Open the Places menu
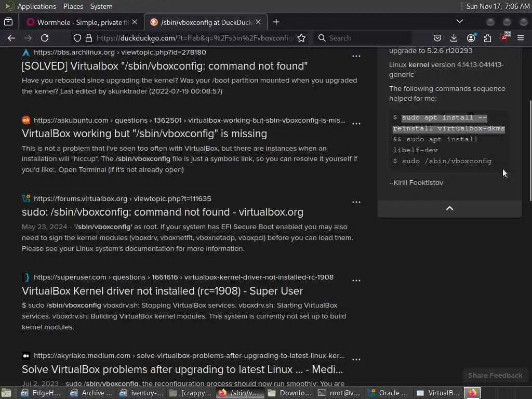 (73, 6)
